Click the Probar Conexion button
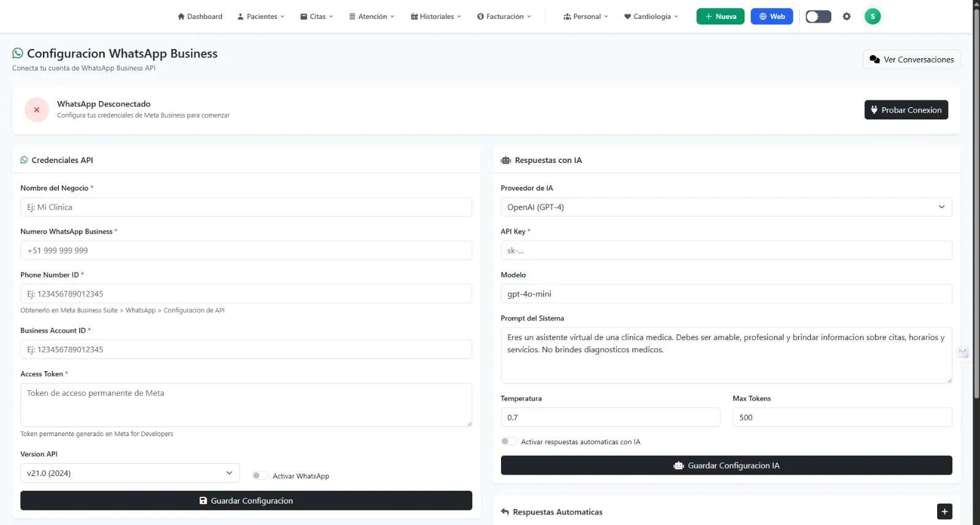This screenshot has width=980, height=525. coord(906,110)
